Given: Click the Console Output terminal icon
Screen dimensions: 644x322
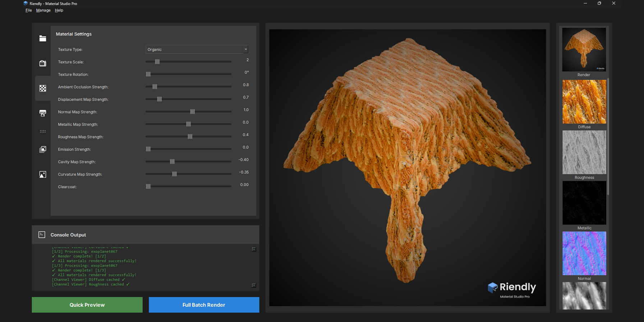Looking at the screenshot, I should (42, 235).
